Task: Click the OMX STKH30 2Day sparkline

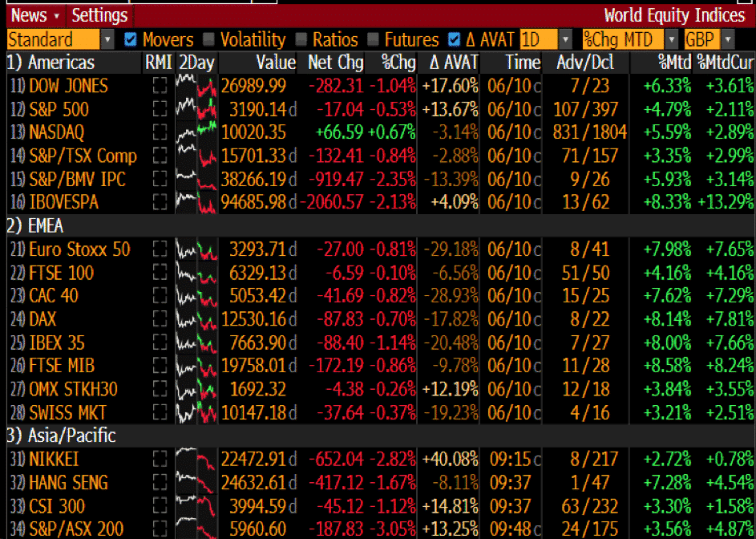Action: tap(196, 389)
